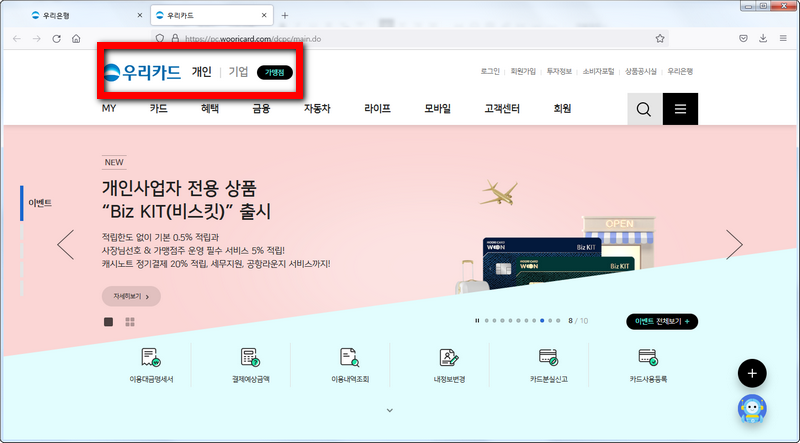Click the 결제예상금액 calculator icon
This screenshot has height=443, width=800.
coord(250,358)
